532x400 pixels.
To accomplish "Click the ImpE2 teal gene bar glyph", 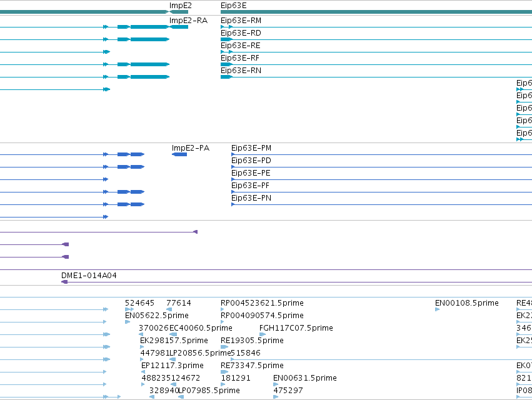I will pyautogui.click(x=178, y=12).
